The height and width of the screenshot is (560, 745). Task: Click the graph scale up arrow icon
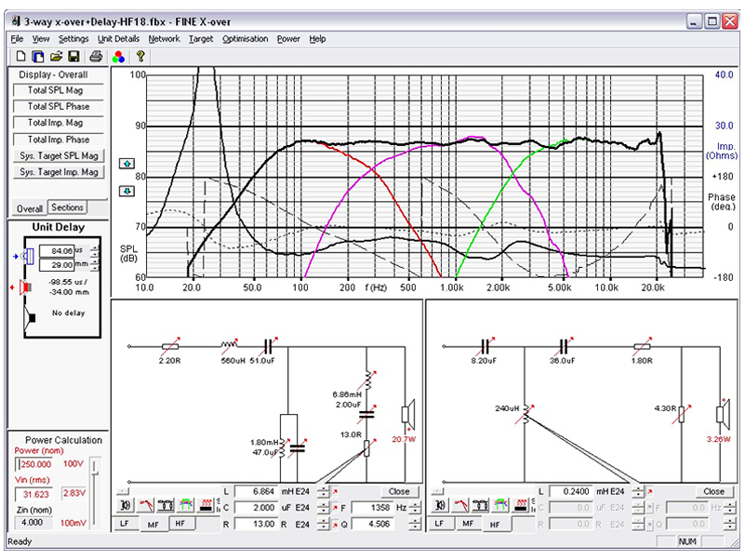pyautogui.click(x=127, y=172)
